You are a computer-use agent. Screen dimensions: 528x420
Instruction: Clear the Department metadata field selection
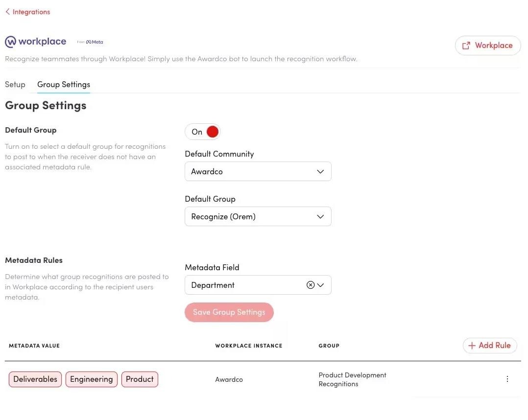click(x=311, y=285)
